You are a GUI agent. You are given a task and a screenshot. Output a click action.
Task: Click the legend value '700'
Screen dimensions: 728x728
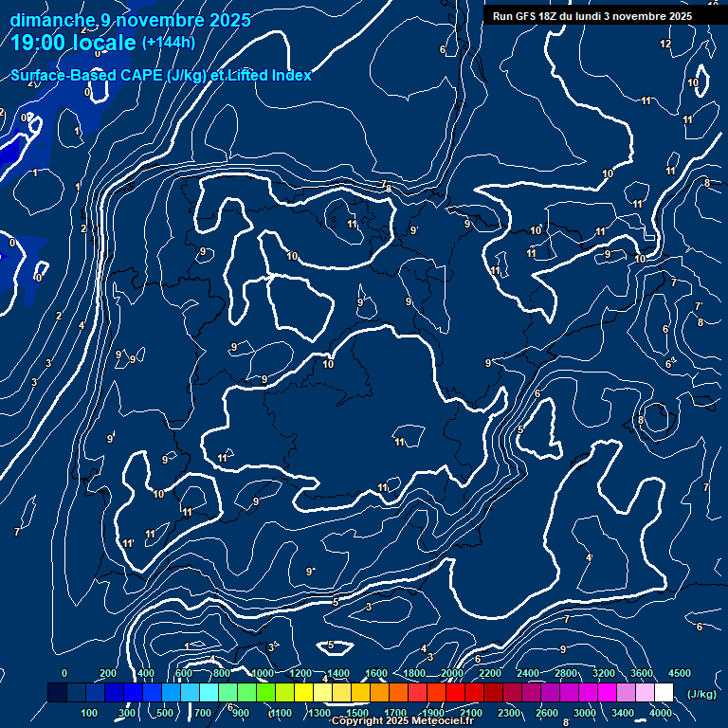tap(203, 713)
